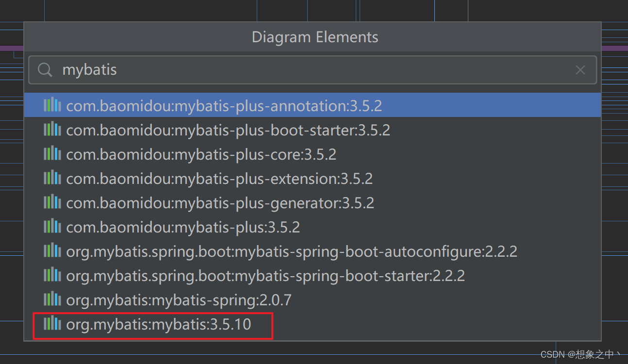Click library icon of mybatis-spring-boot-autoconfigure:2.2.2

(52, 250)
